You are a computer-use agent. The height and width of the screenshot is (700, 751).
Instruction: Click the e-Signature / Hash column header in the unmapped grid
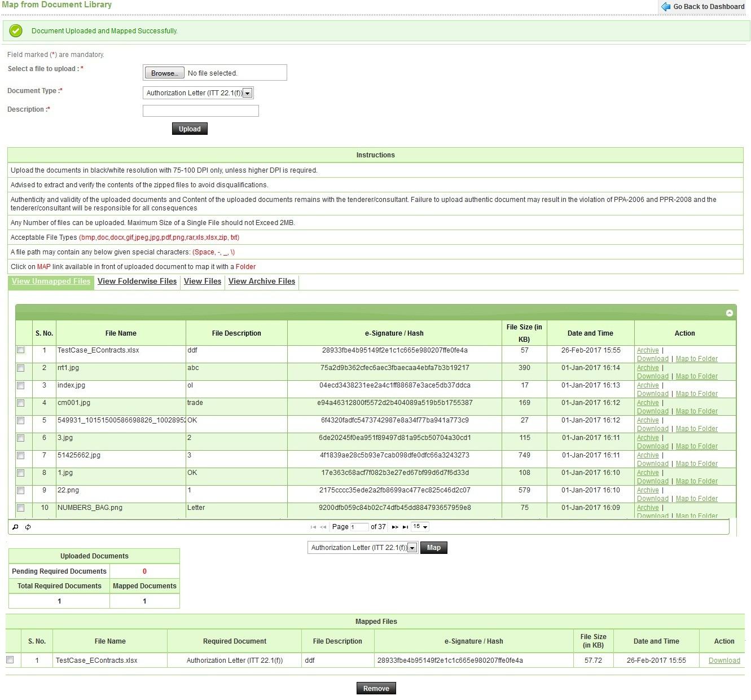(x=394, y=333)
